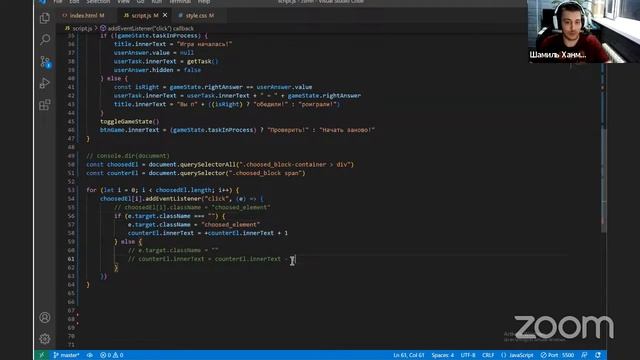The height and width of the screenshot is (360, 640).
Task: Click "getTask()" on line 38
Action: [x=202, y=61]
